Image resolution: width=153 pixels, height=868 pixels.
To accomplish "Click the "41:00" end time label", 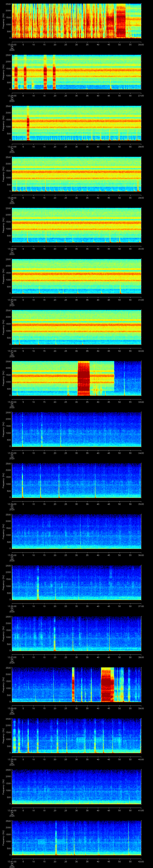I will click(141, 810).
